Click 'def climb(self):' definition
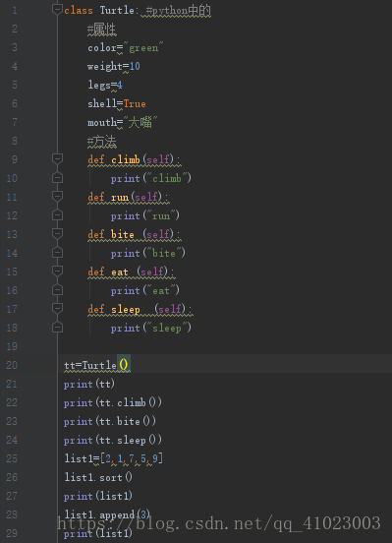This screenshot has height=543, width=392. pos(135,159)
